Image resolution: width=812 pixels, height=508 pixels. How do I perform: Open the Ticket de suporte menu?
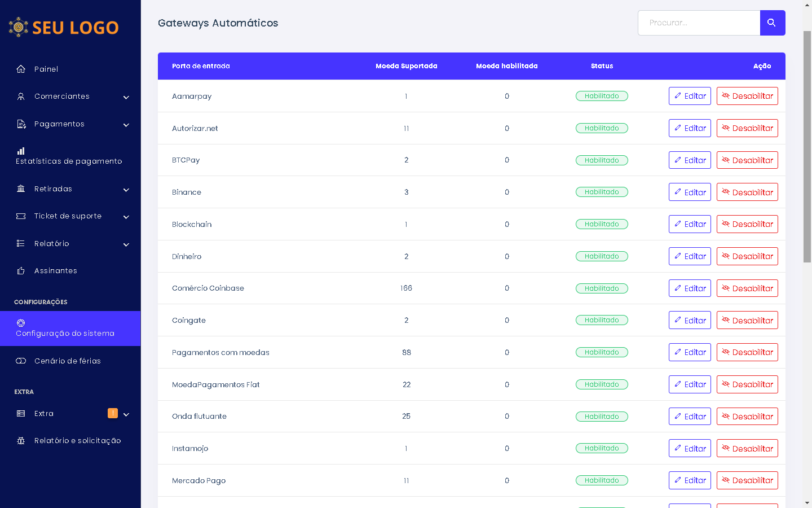coord(68,216)
